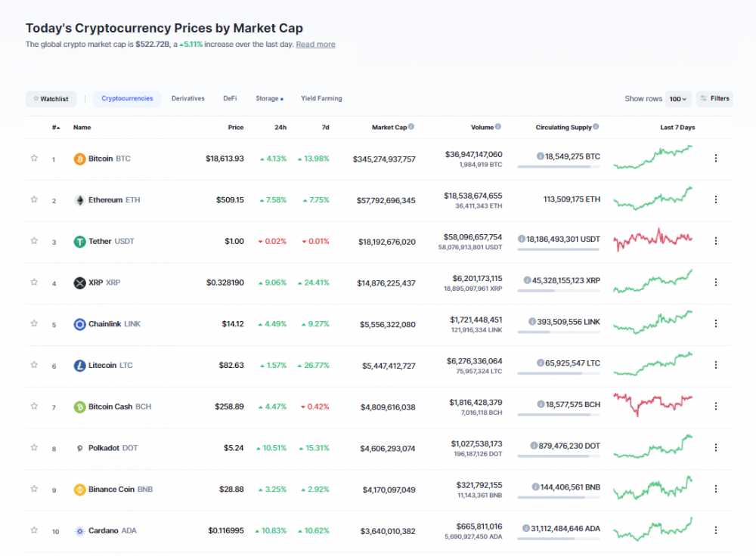756x556 pixels.
Task: Click info icon beside Cardano circulating supply
Action: coord(526,528)
